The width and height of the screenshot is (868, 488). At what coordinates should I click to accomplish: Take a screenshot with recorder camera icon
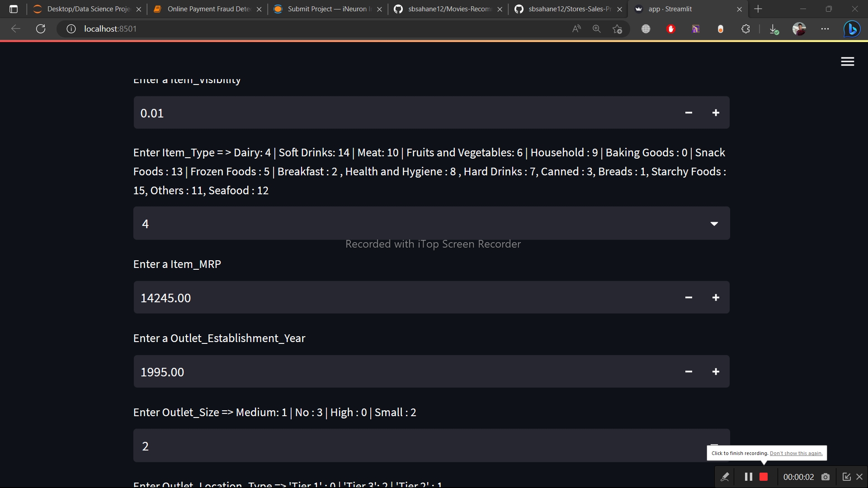coord(826,477)
